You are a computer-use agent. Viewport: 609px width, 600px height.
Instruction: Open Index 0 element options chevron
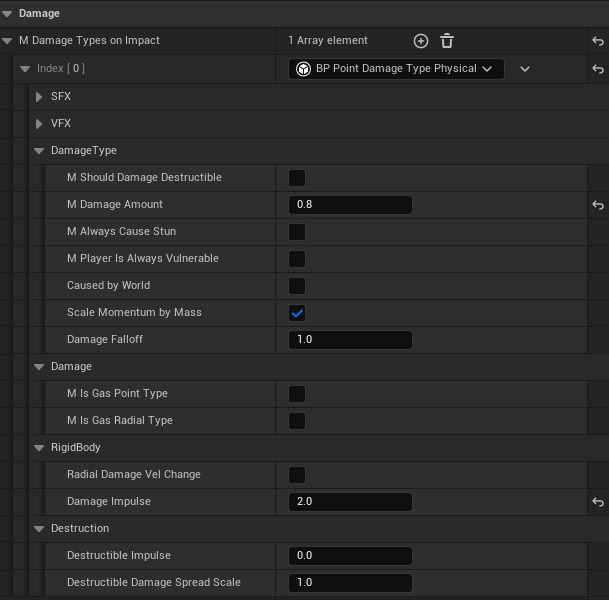[524, 69]
